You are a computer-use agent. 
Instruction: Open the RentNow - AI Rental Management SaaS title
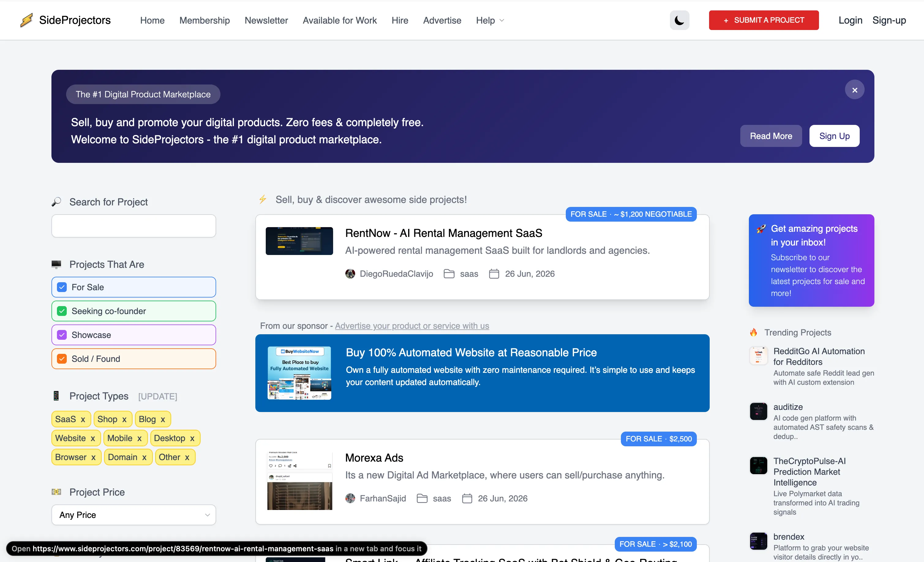pyautogui.click(x=443, y=233)
